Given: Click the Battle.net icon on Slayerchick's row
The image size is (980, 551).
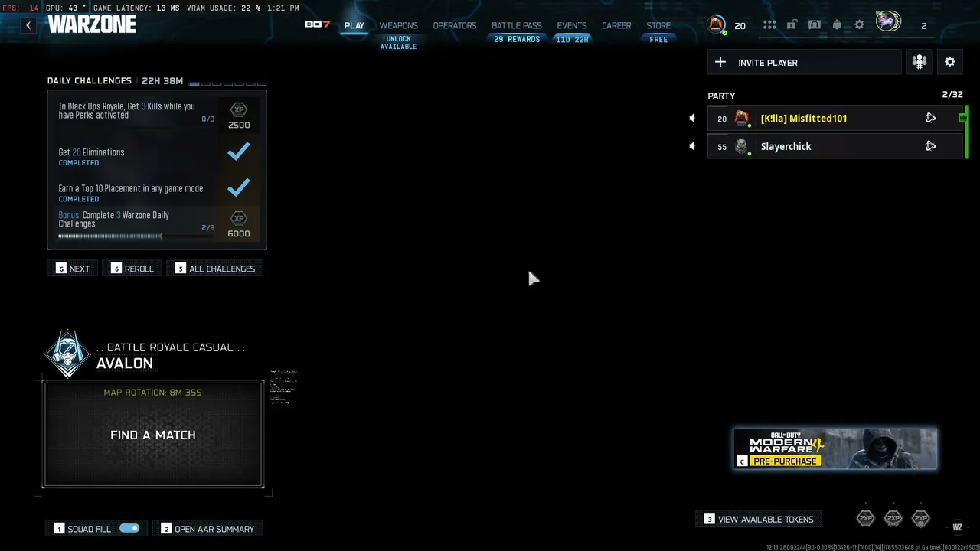Looking at the screenshot, I should [x=930, y=146].
